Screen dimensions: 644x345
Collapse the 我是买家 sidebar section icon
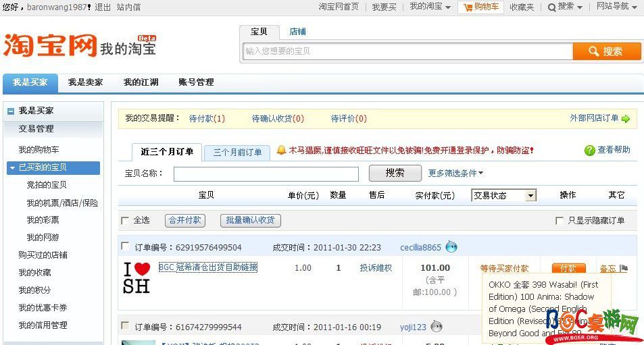[11, 111]
